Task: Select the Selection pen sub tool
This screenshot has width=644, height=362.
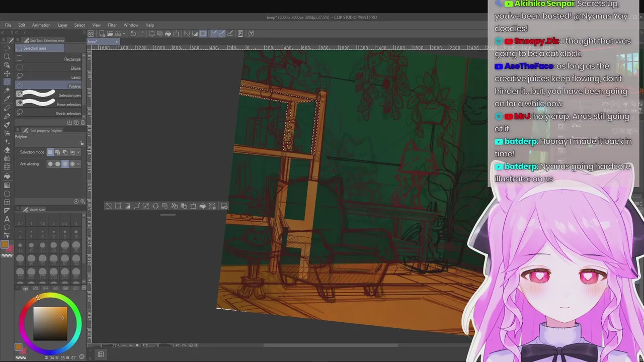Action: (x=48, y=95)
